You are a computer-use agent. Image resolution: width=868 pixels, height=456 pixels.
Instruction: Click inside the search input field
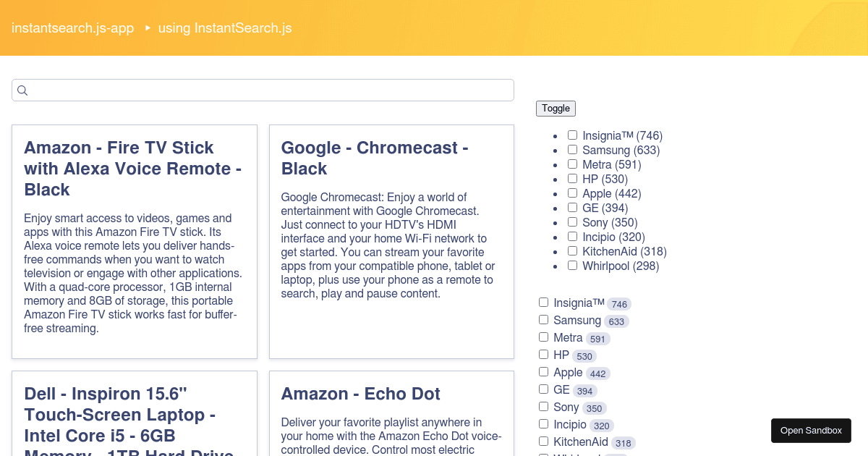tap(268, 90)
